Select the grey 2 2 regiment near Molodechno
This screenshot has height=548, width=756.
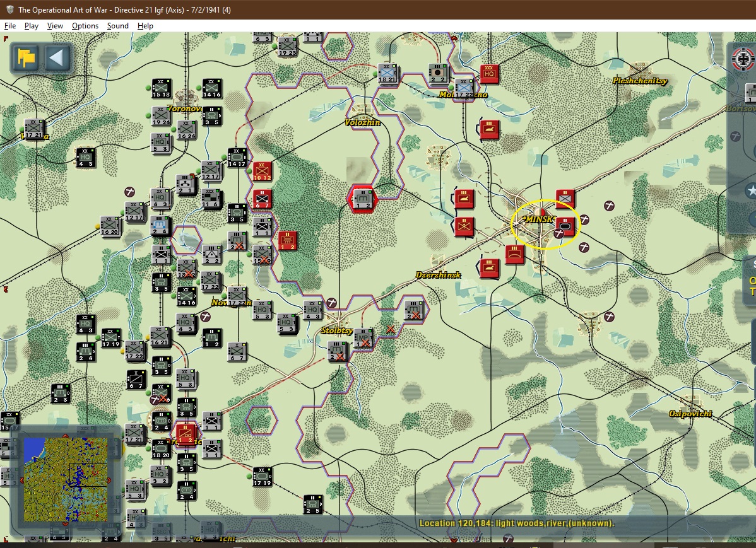438,73
